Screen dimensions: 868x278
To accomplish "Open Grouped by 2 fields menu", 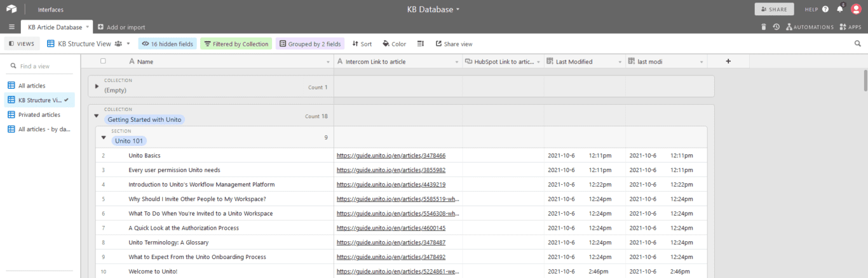I will [309, 44].
